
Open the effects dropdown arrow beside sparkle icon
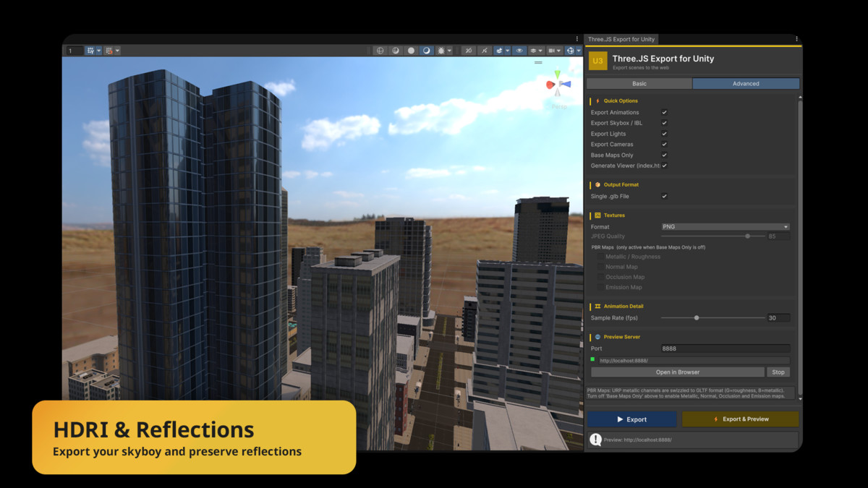click(449, 51)
